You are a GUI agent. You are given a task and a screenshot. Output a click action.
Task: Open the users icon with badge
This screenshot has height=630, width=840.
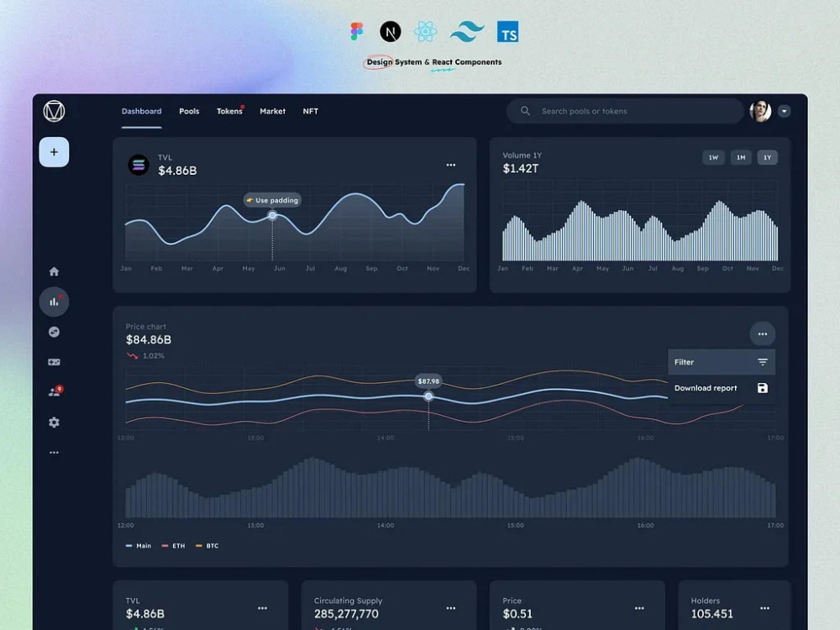click(55, 391)
